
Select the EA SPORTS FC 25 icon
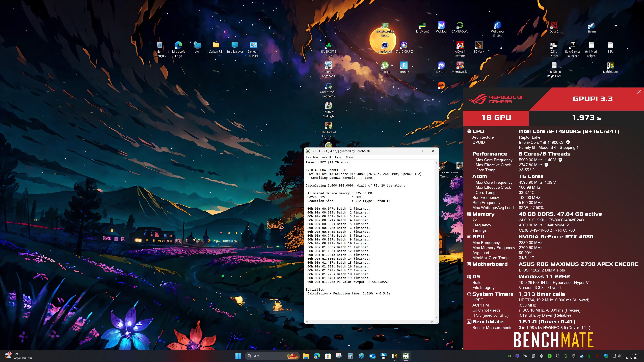point(329,49)
